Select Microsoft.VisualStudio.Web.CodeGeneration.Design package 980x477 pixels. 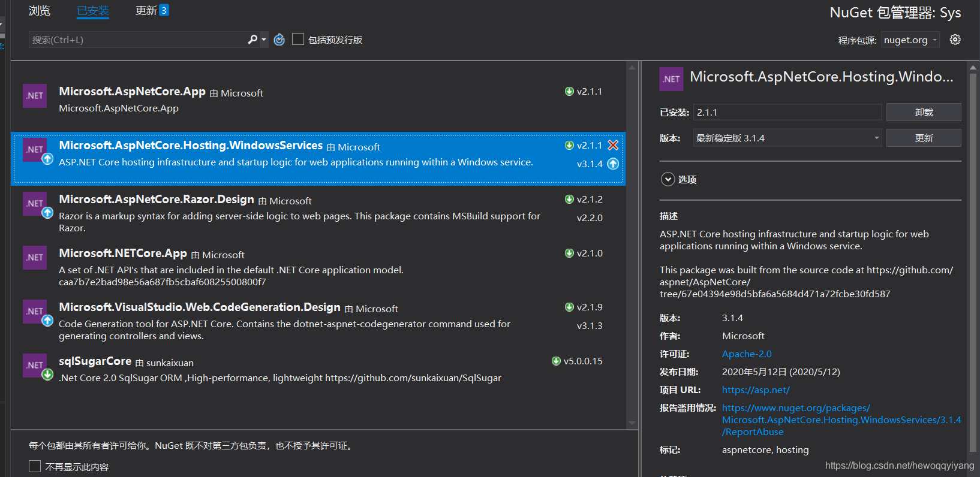coord(318,321)
